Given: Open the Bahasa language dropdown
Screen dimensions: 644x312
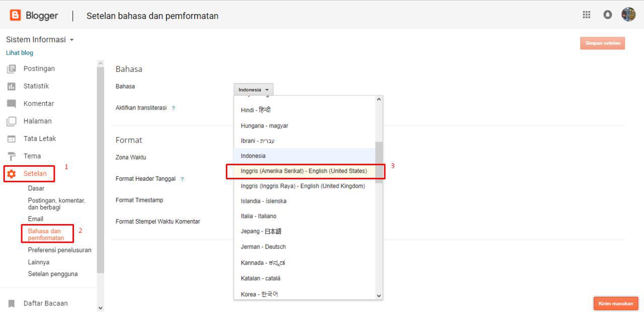Looking at the screenshot, I should (254, 89).
